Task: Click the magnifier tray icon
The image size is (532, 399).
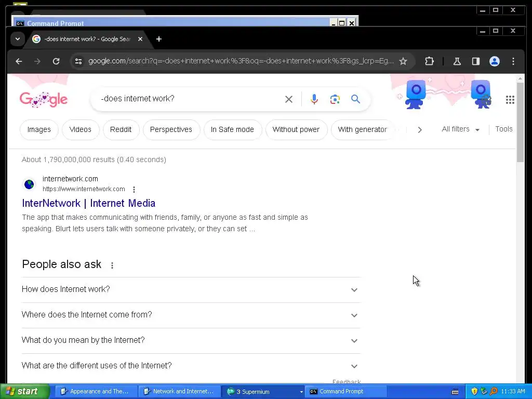Action: [x=494, y=392]
